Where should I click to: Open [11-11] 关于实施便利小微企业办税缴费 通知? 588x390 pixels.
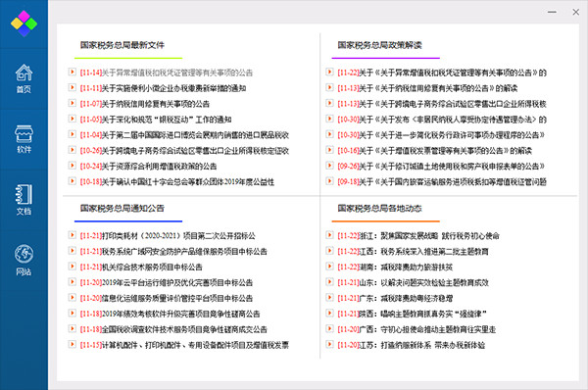pyautogui.click(x=163, y=88)
